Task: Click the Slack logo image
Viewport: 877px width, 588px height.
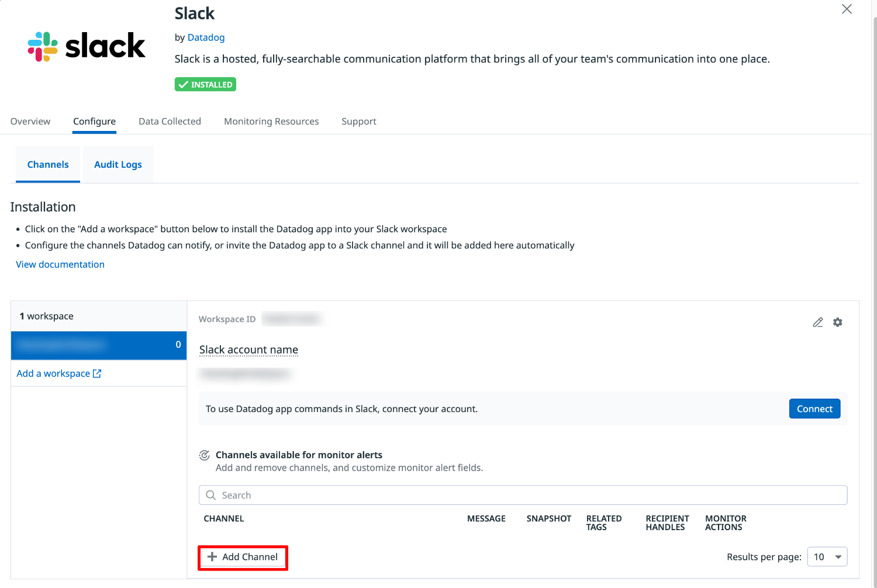Action: coord(87,46)
